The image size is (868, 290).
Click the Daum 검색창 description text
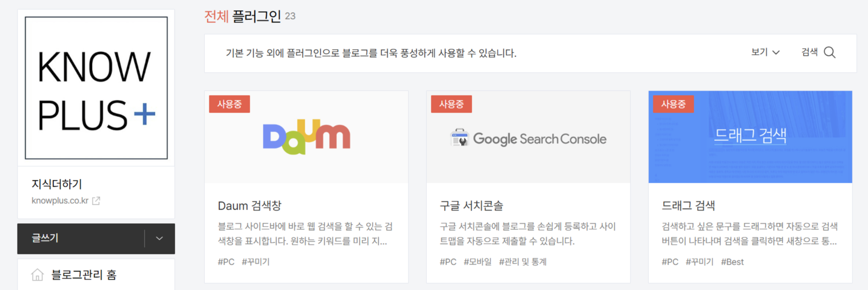[305, 233]
